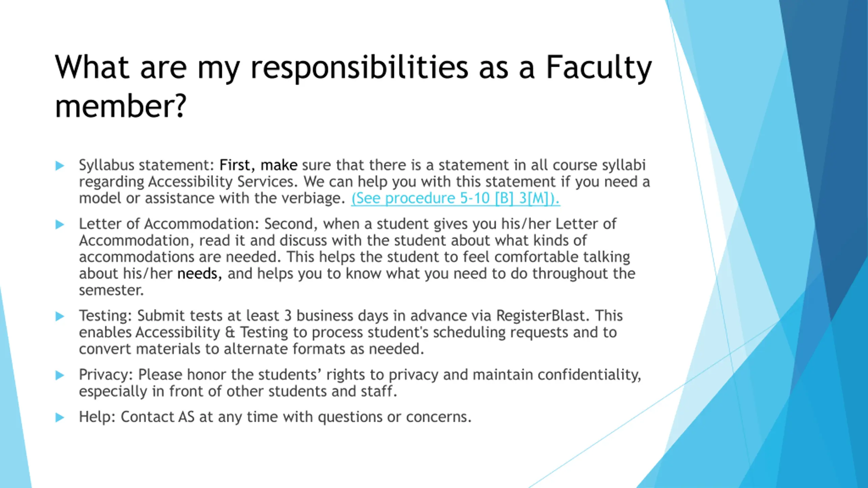Click the bullet arrow beside Privacy

[60, 375]
